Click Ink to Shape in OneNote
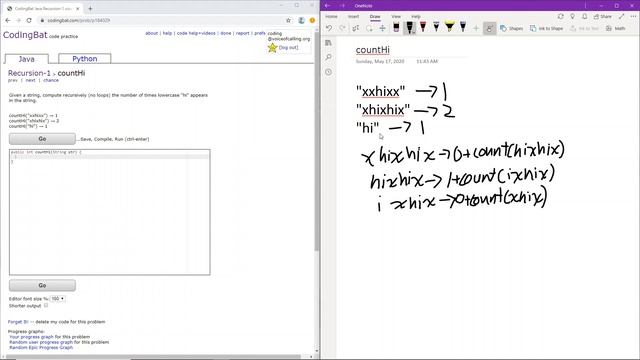 546,28
